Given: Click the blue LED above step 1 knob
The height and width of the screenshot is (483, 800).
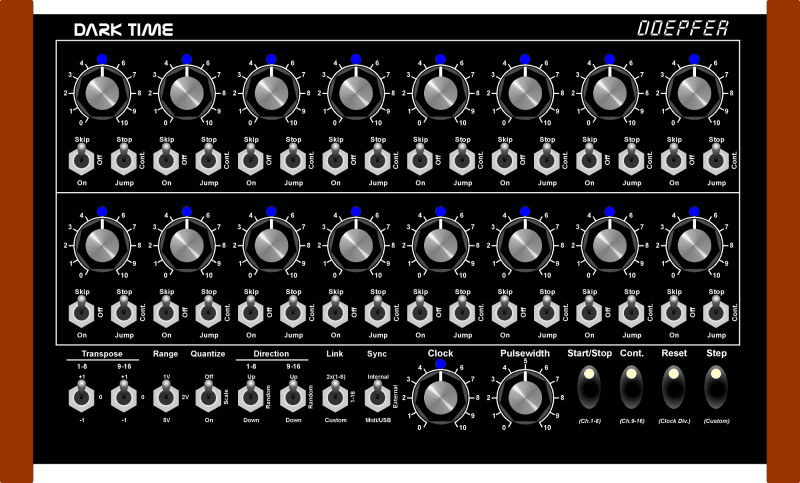Looking at the screenshot, I should click(102, 59).
